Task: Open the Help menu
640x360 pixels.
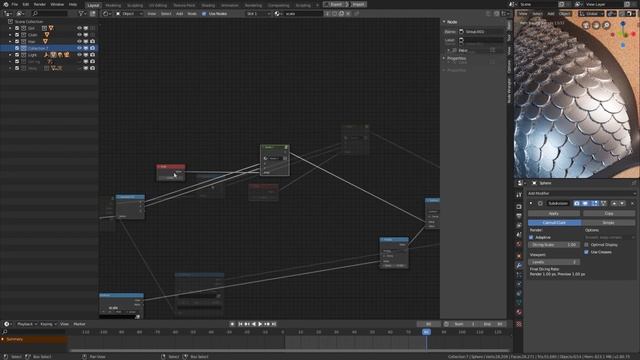Action: (73, 4)
